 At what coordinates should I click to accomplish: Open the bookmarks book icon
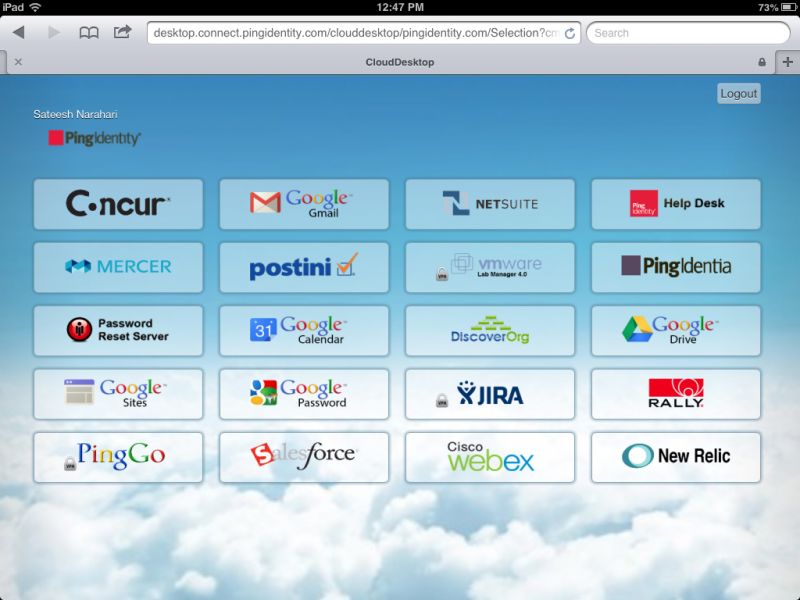click(89, 33)
